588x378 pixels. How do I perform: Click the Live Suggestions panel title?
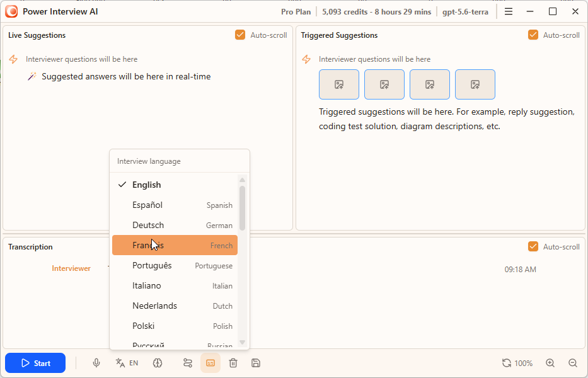(x=37, y=35)
